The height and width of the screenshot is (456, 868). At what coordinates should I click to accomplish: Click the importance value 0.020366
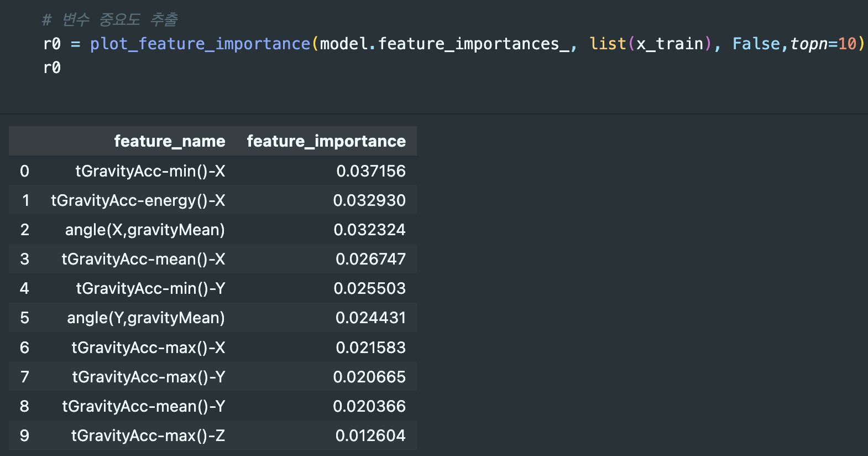tap(369, 406)
